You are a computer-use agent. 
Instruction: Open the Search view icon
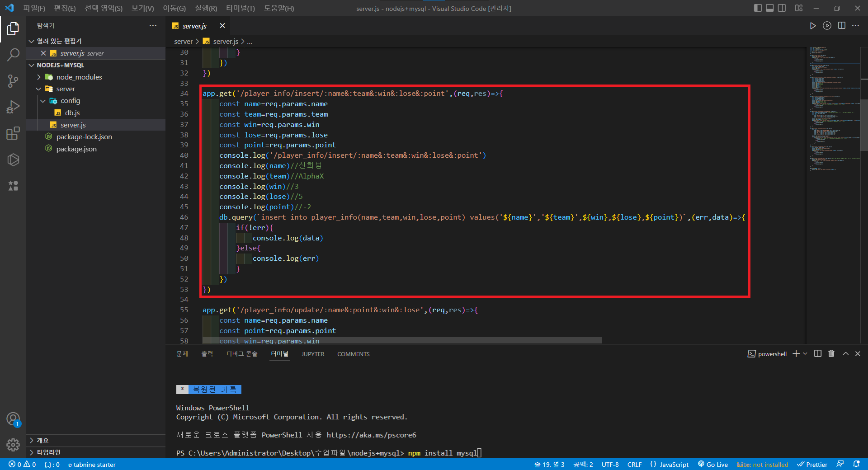click(x=13, y=55)
